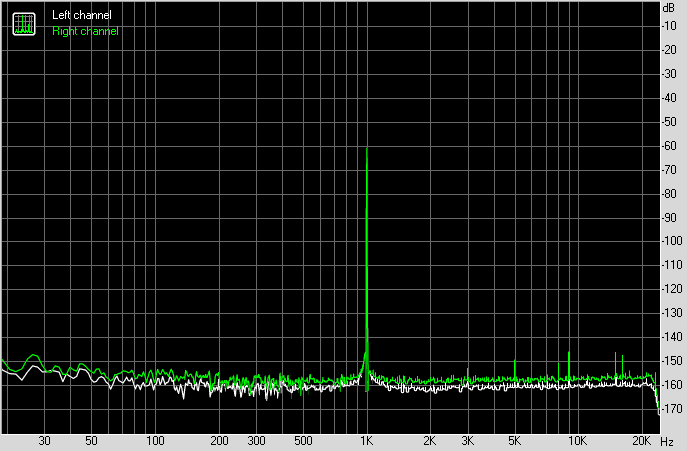Click the 200 Hz axis label
Viewport: 687px width, 451px height.
219,440
